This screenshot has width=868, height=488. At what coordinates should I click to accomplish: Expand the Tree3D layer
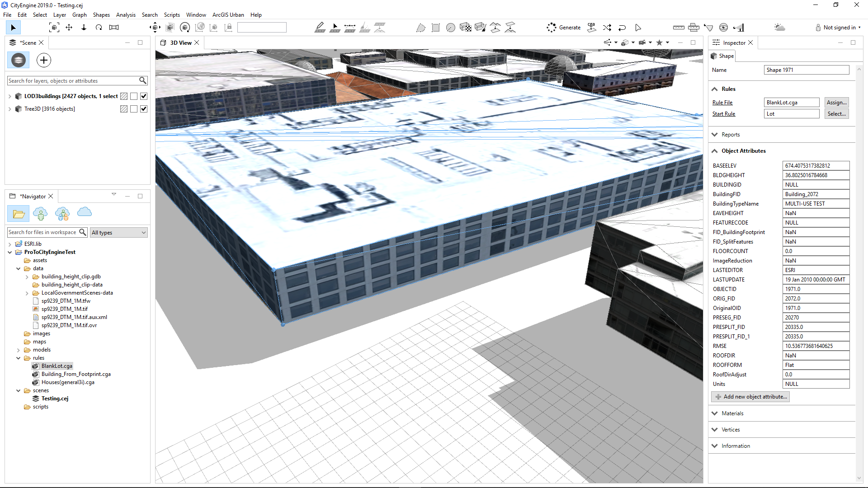[9, 109]
